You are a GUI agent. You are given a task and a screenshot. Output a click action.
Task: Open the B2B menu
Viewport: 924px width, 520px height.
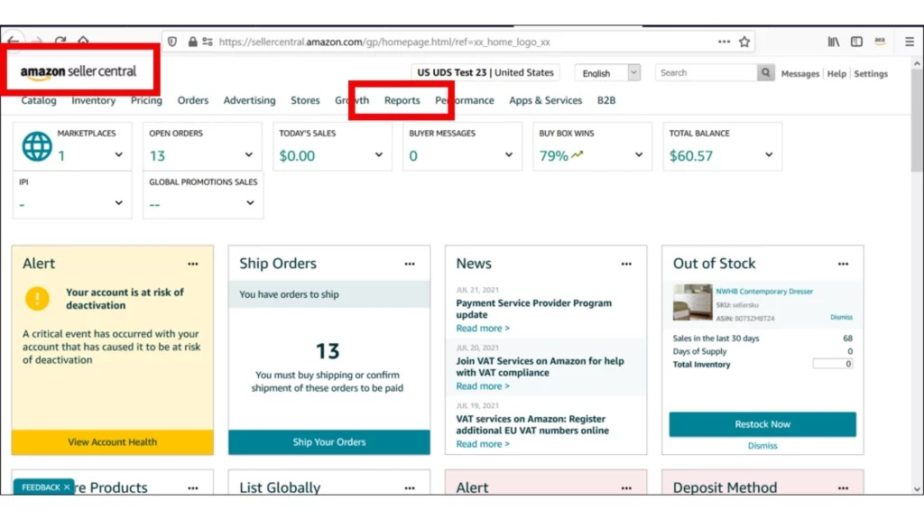click(606, 100)
